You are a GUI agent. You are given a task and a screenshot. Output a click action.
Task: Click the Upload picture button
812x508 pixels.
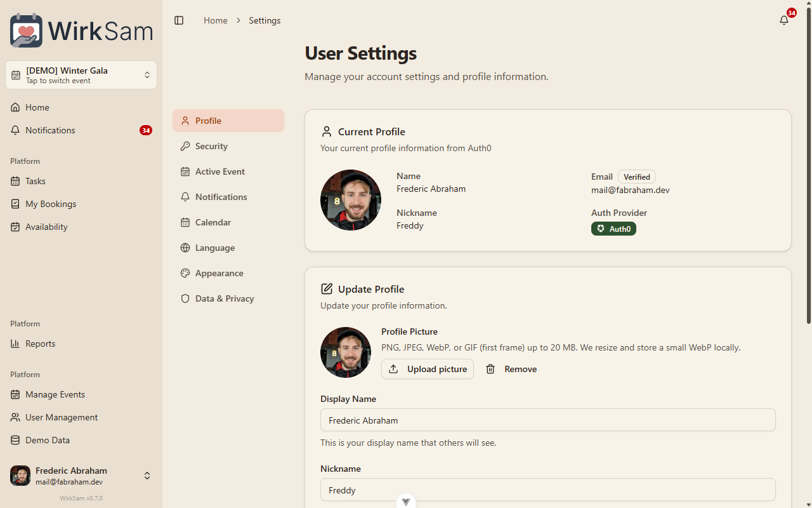pyautogui.click(x=428, y=369)
